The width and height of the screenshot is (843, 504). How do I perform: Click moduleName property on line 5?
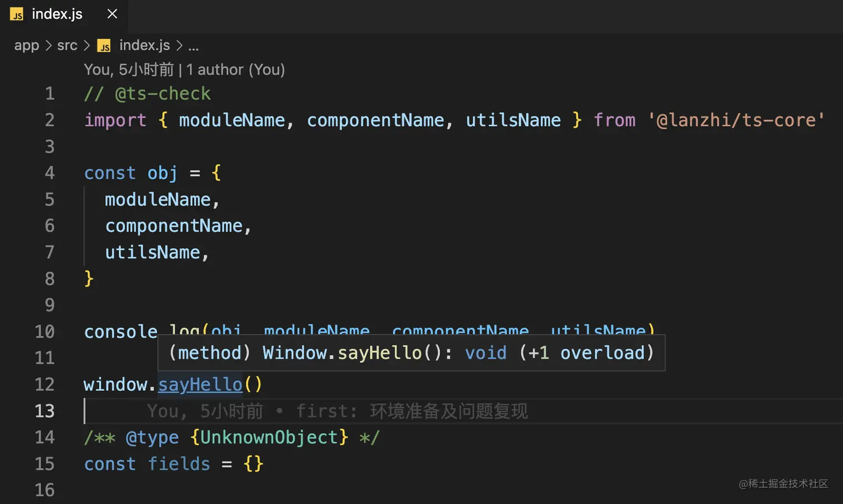(x=158, y=200)
